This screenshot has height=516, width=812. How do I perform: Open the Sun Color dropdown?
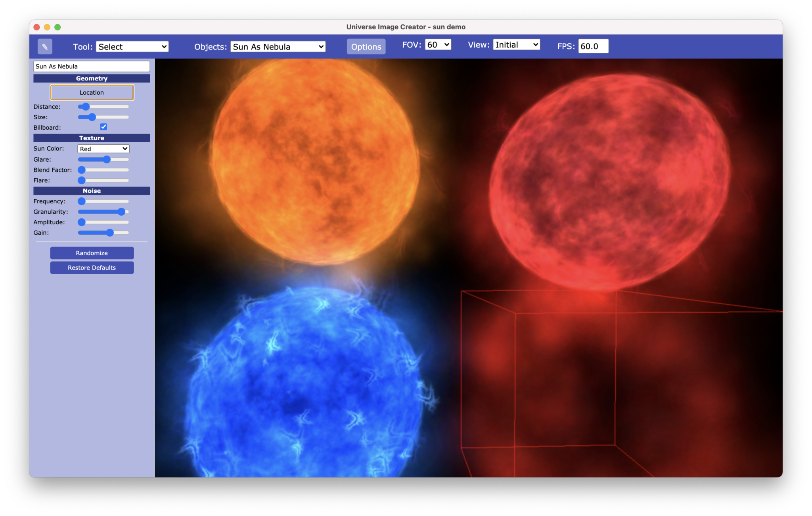tap(103, 149)
